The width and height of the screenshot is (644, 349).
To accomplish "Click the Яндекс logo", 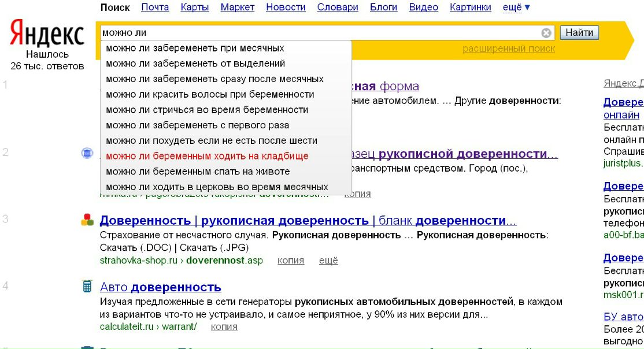I will pyautogui.click(x=47, y=34).
